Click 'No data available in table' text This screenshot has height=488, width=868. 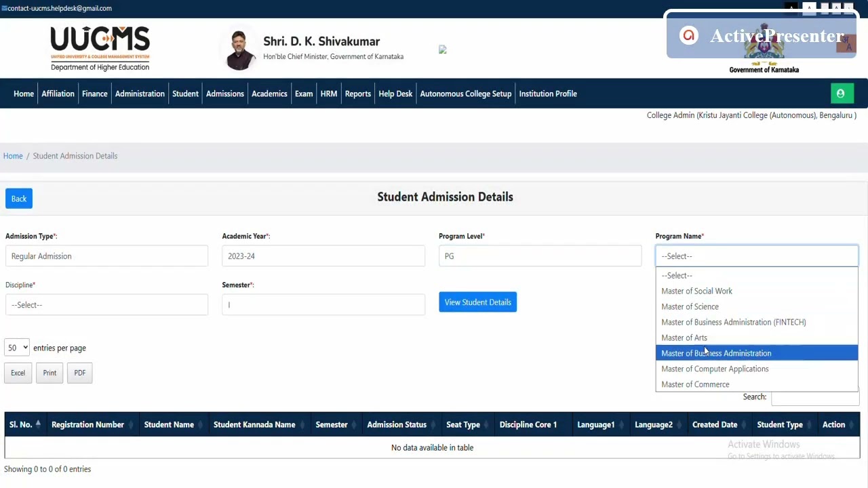click(x=432, y=447)
